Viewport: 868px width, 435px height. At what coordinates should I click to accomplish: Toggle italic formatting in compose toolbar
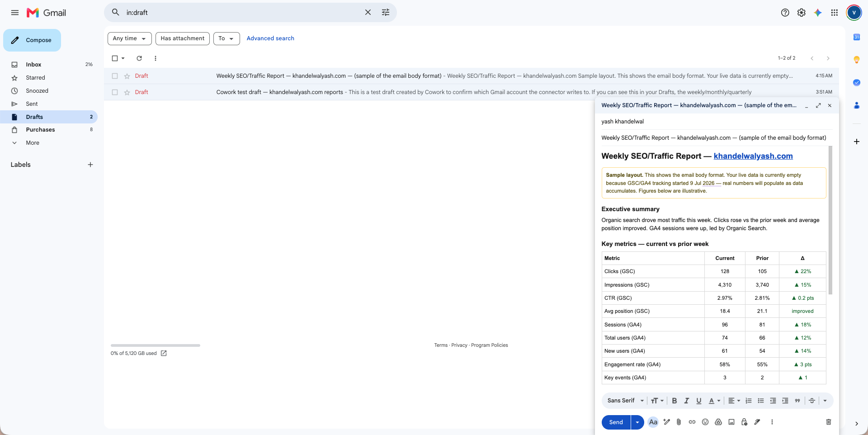click(686, 401)
